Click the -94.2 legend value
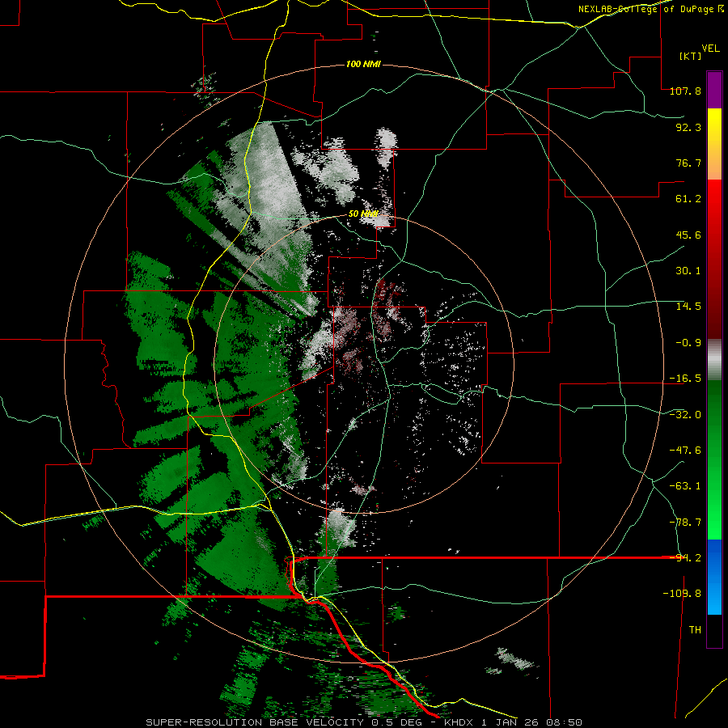 (685, 557)
